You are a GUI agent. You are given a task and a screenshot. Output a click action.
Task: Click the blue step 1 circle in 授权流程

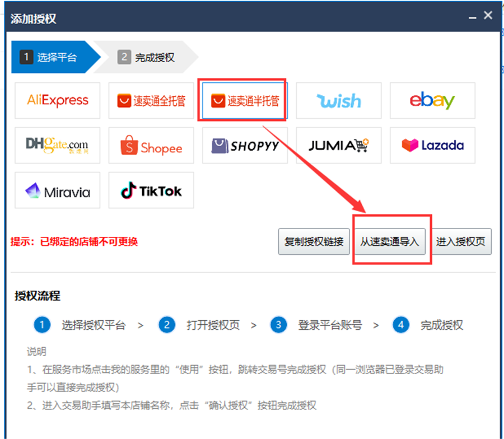[x=42, y=325]
